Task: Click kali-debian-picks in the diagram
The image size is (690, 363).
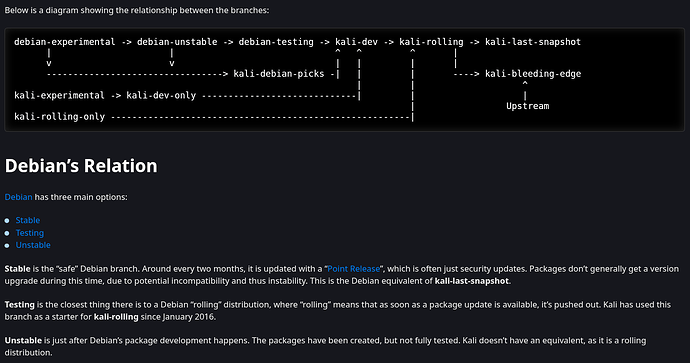Action: (x=279, y=74)
